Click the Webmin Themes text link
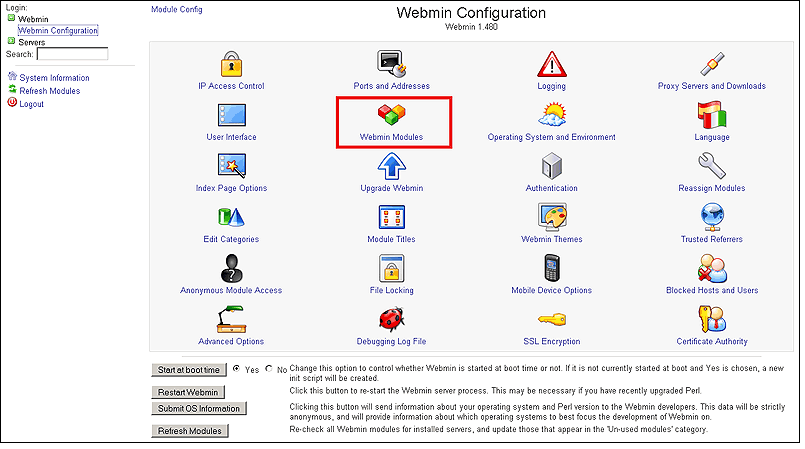Viewport: 805px width, 449px height. (552, 239)
